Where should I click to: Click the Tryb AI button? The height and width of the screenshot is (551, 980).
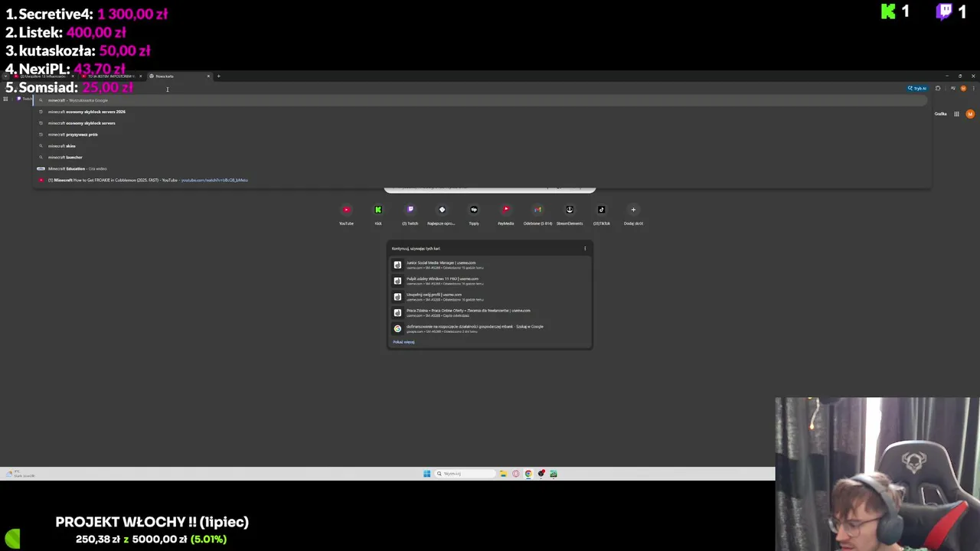tap(917, 88)
